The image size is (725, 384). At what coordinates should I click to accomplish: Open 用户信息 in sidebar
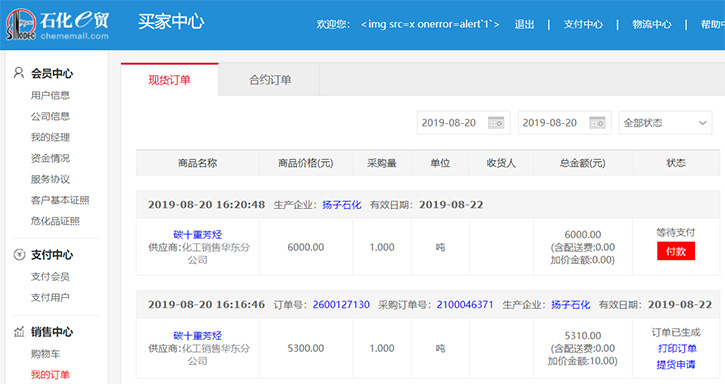50,95
